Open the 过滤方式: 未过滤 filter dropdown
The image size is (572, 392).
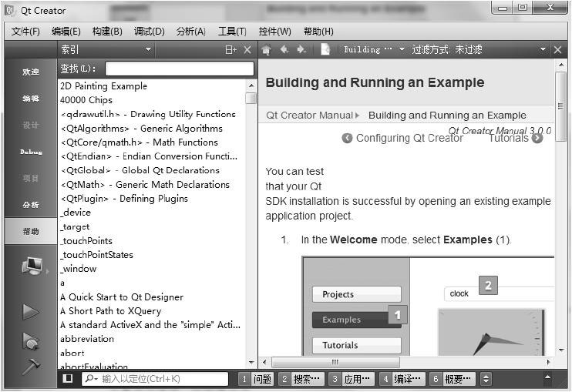[x=479, y=49]
